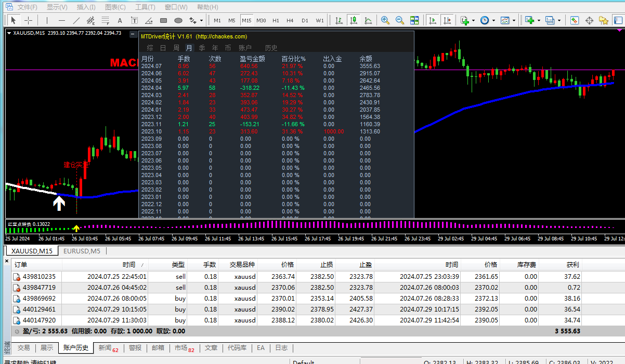The width and height of the screenshot is (625, 364).
Task: Sort history by 获利 column header
Action: 572,265
